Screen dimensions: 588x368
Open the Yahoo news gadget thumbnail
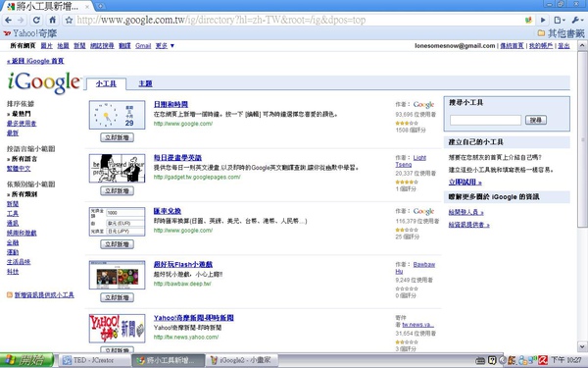[x=117, y=328]
